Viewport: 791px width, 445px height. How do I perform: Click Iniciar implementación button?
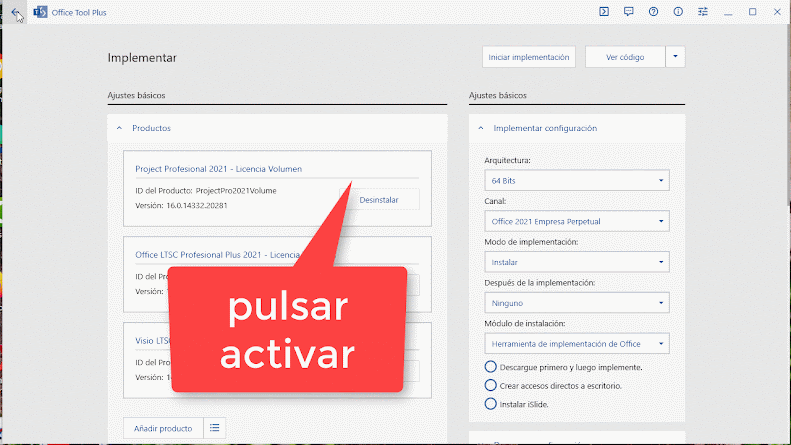529,57
